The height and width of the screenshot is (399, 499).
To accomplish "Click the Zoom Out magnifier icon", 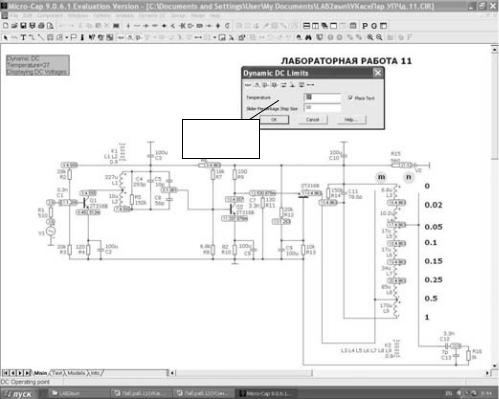I will pyautogui.click(x=379, y=37).
